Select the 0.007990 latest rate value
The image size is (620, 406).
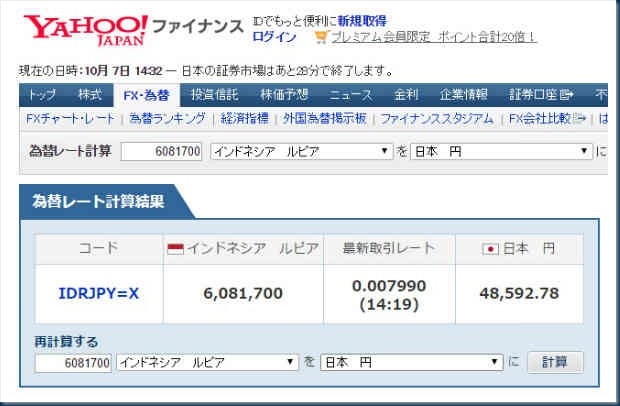[389, 286]
